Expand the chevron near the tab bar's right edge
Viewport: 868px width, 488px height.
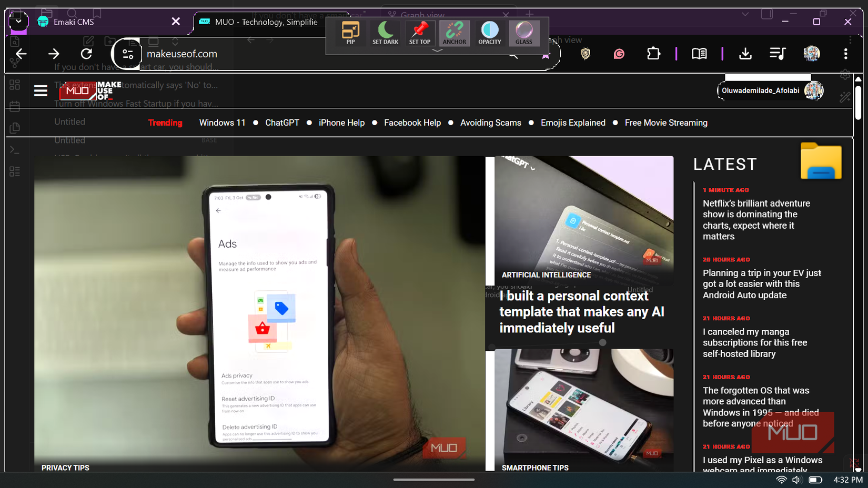pos(745,14)
